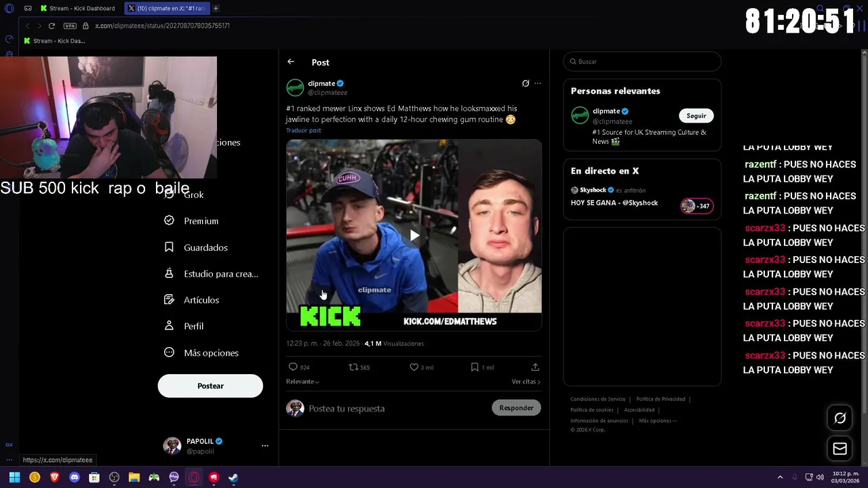Open clipmate avatar in Personas relevantes

tap(580, 116)
